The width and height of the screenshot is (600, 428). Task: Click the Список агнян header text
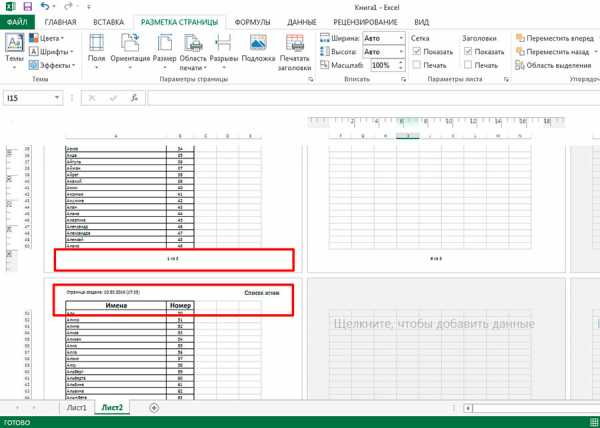262,293
